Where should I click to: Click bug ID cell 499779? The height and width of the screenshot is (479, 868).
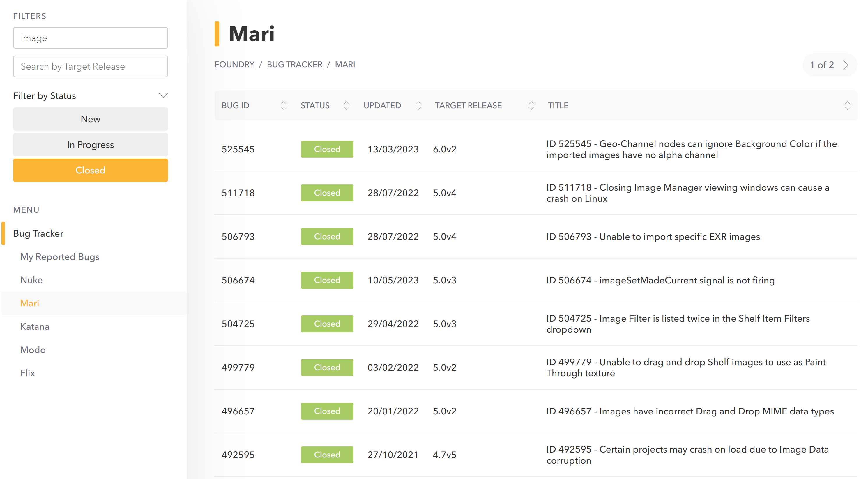pyautogui.click(x=238, y=367)
